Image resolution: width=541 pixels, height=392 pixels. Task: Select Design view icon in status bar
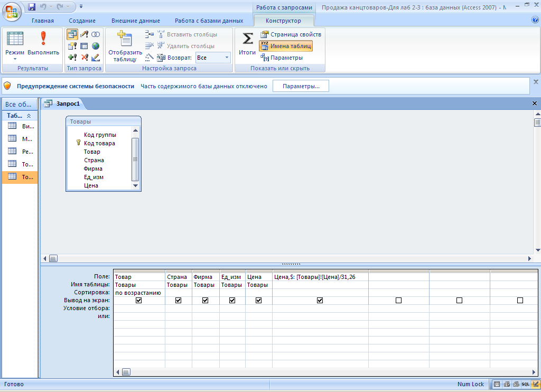click(x=535, y=384)
